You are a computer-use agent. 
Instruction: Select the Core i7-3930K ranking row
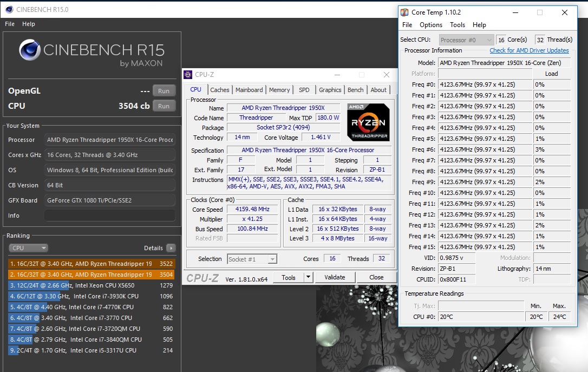(x=91, y=296)
